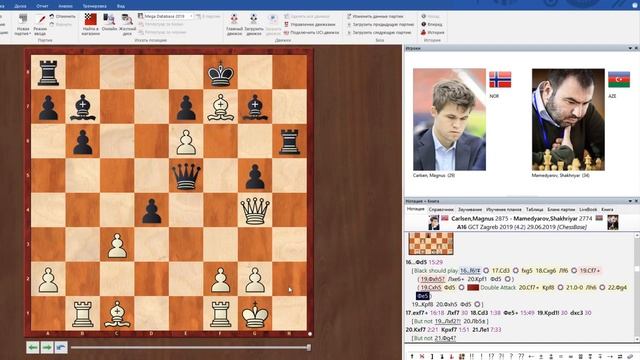Open the Анализ ribbon tab
The height and width of the screenshot is (360, 640).
65,6
